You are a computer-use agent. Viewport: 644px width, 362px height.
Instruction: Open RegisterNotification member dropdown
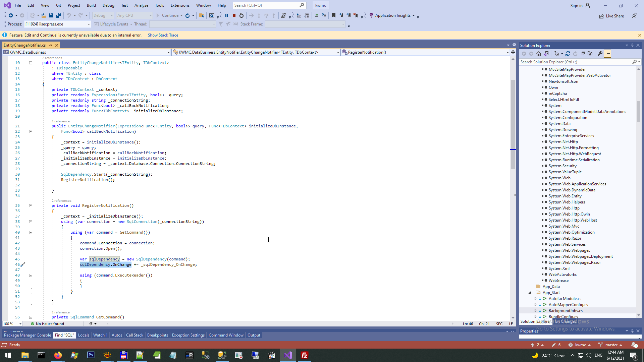click(507, 52)
